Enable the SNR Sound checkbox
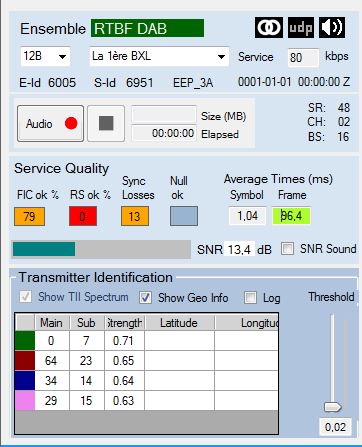 coord(287,249)
